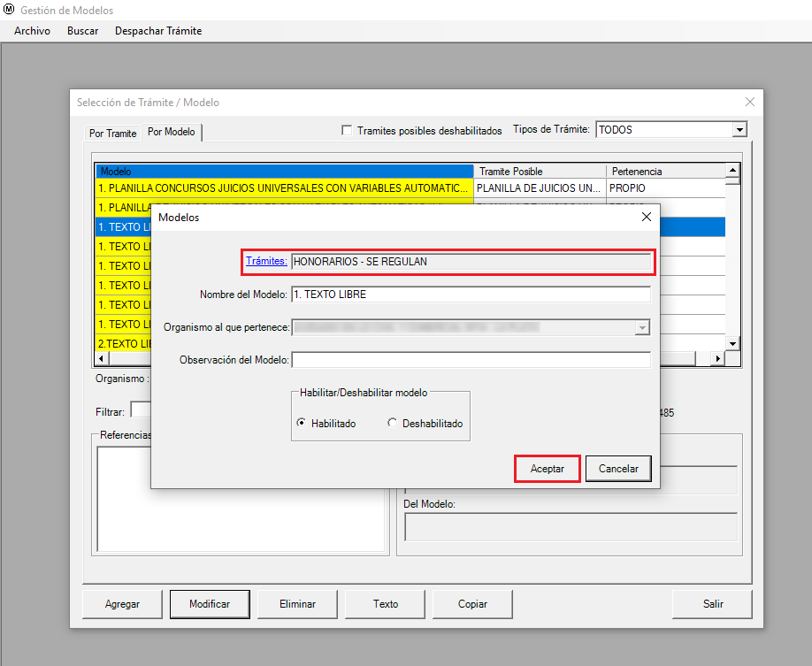Select the Habilitado radio button
812x666 pixels.
302,424
